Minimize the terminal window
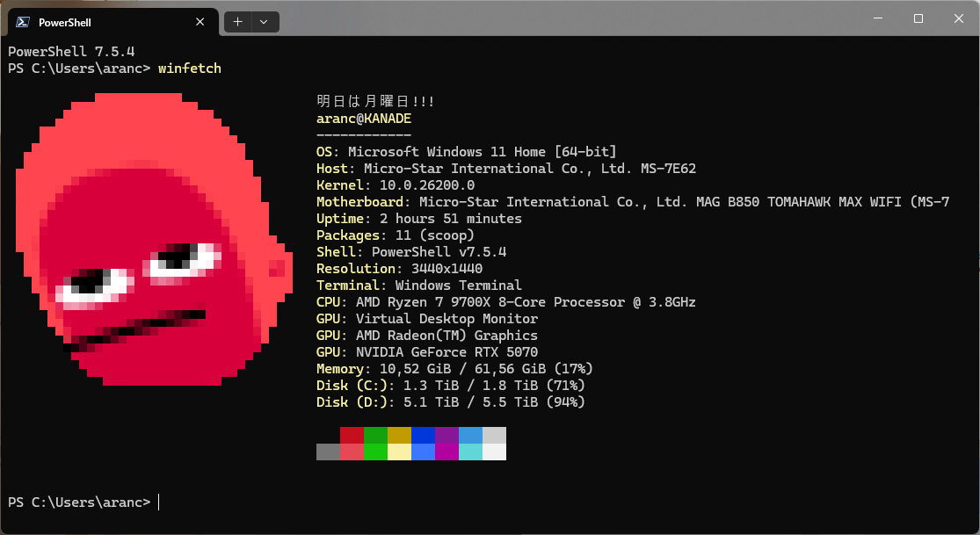The image size is (980, 535). (x=878, y=18)
